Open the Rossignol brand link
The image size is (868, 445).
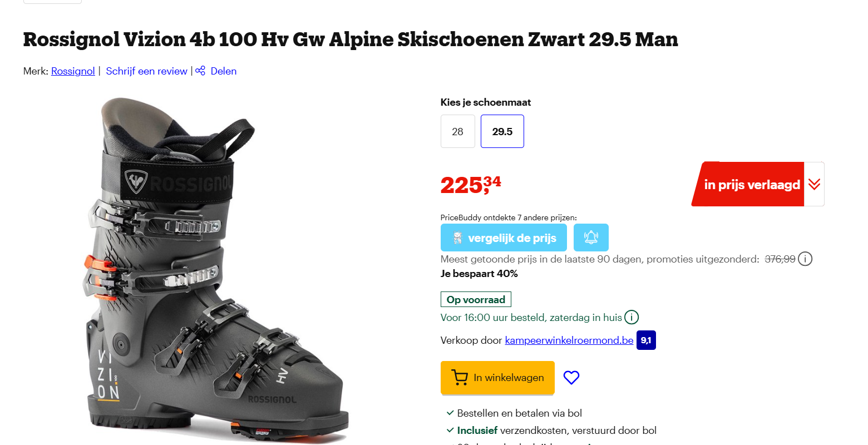click(x=73, y=71)
